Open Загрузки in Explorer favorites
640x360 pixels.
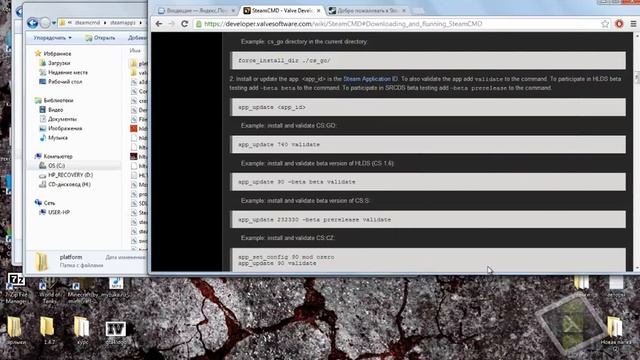(59, 63)
